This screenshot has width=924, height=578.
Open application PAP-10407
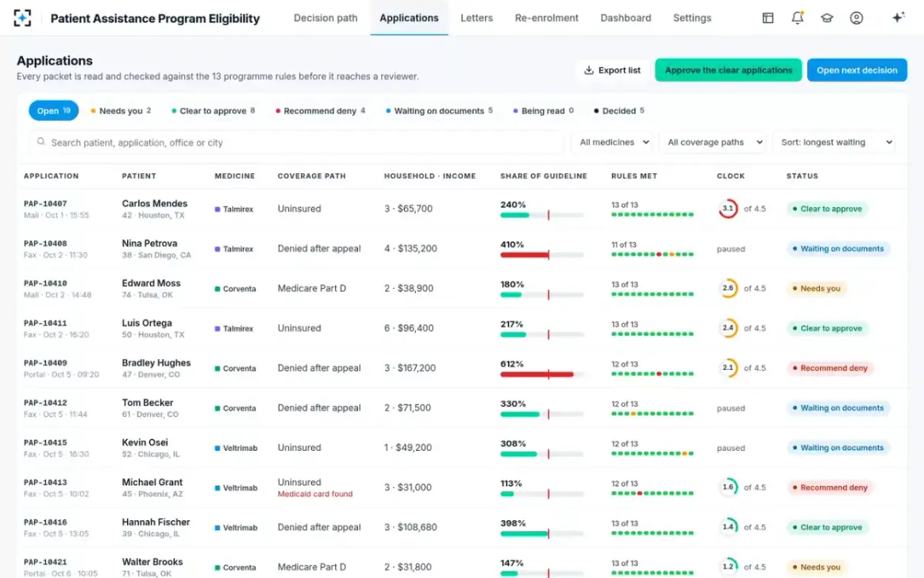tap(45, 203)
